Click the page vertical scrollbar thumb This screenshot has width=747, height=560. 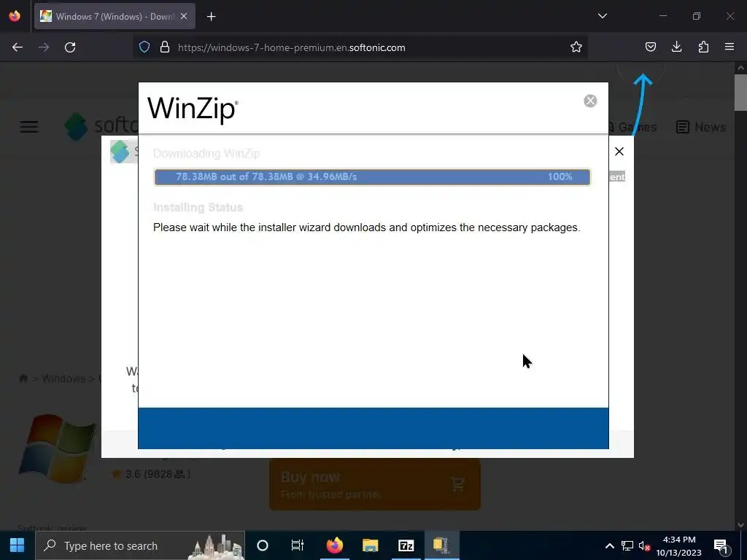[740, 93]
